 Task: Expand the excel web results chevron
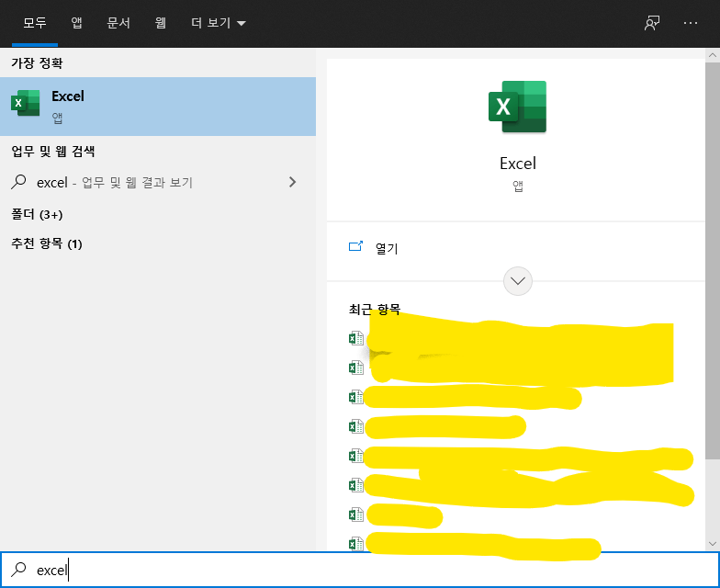pos(292,182)
